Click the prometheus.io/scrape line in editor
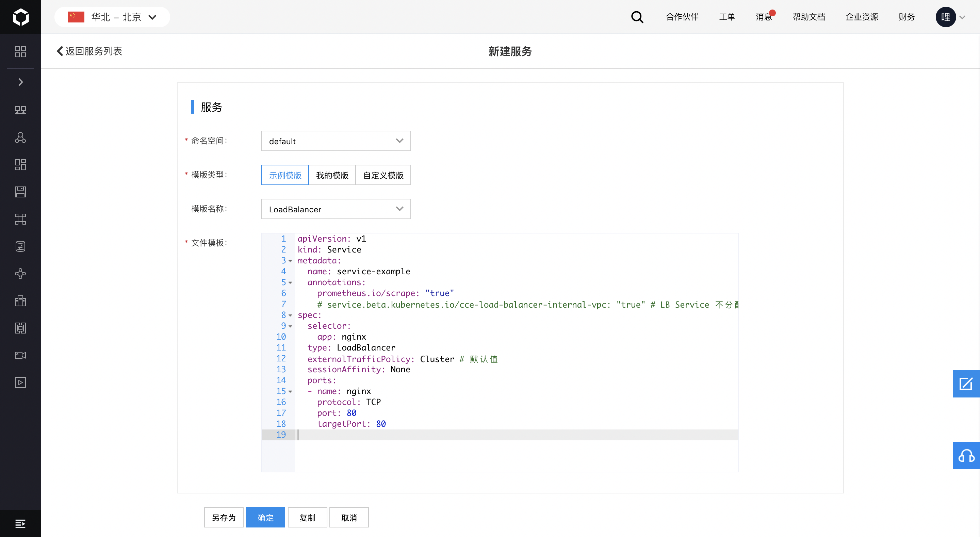This screenshot has width=980, height=537. [386, 293]
